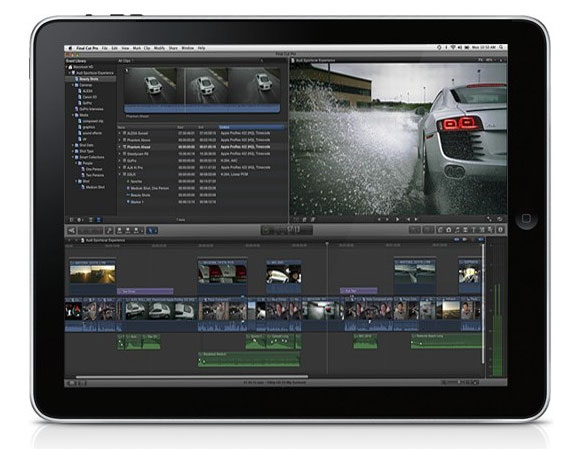580x449 pixels.
Task: Select the Steadycam R8 clip row
Action: [202, 153]
